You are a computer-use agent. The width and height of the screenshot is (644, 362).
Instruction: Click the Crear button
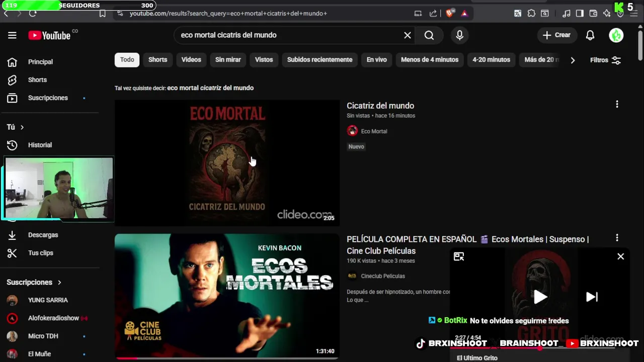(x=556, y=35)
